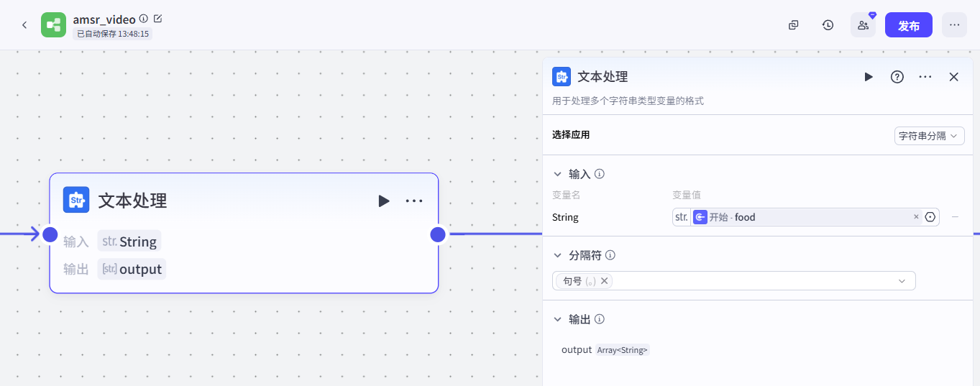Click the output tag on node

click(132, 270)
